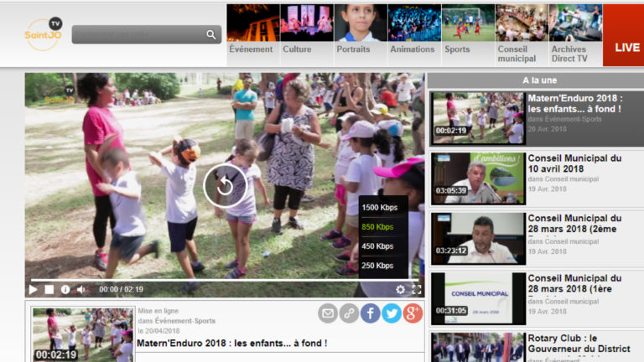Open the Conseil Municipal du 10 avril 2018 title
This screenshot has height=362, width=644.
(x=574, y=163)
